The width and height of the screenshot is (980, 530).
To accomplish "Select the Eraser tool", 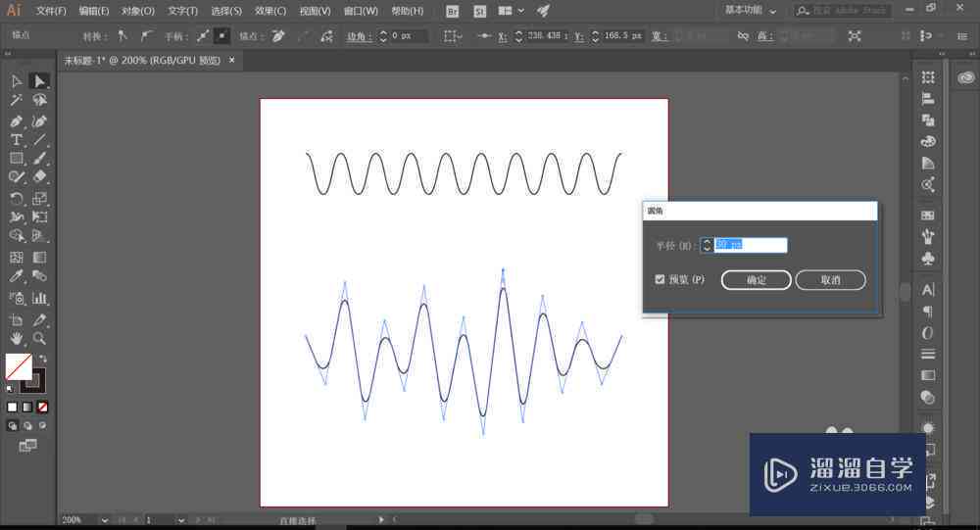I will tap(39, 177).
